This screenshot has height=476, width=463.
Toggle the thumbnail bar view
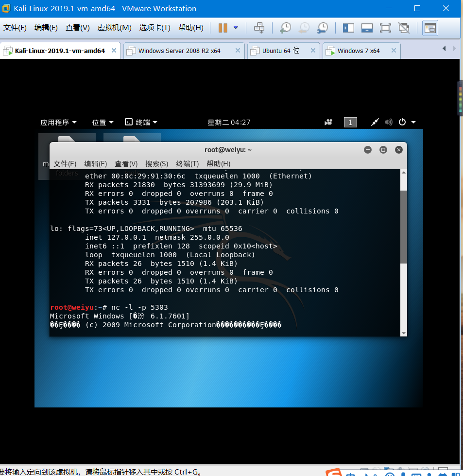[367, 28]
